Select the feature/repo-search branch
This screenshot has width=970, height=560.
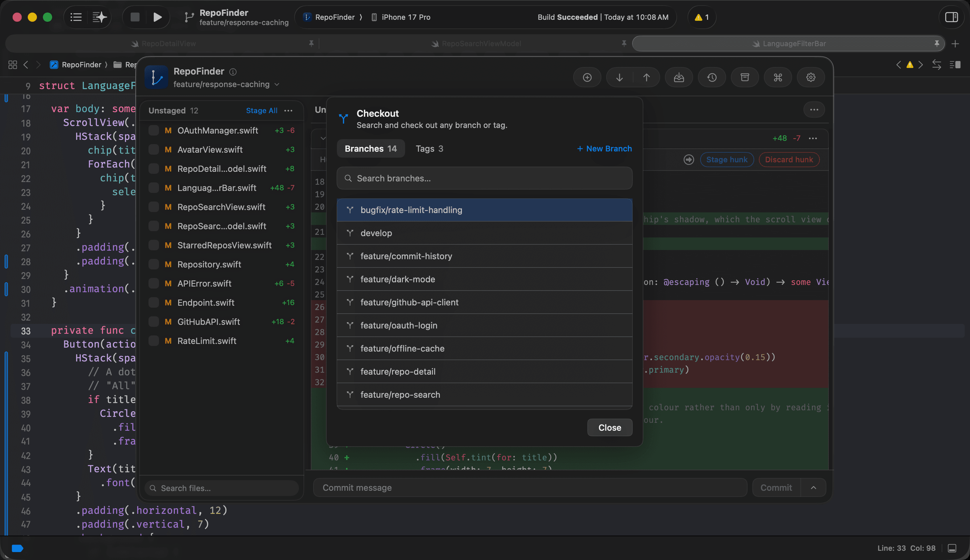coord(484,395)
